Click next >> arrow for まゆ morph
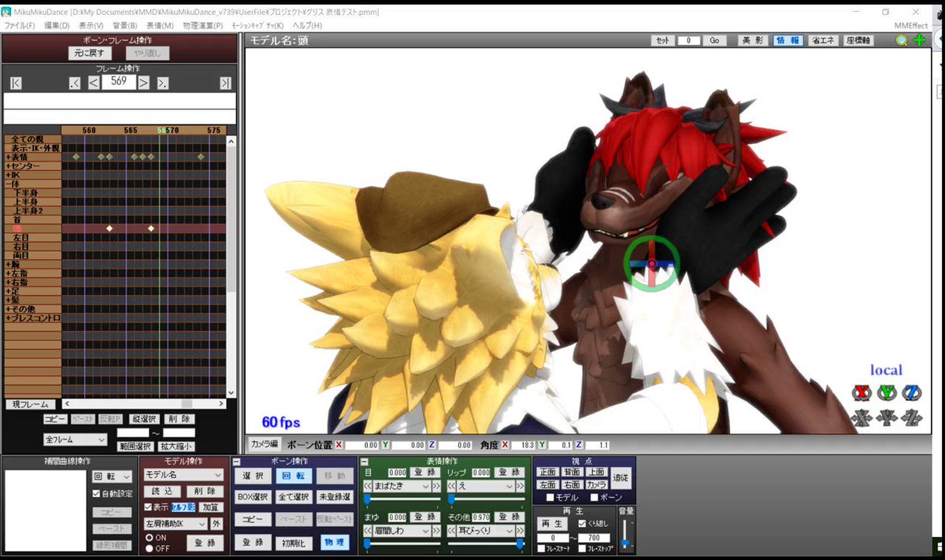This screenshot has width=945, height=560. [x=436, y=531]
